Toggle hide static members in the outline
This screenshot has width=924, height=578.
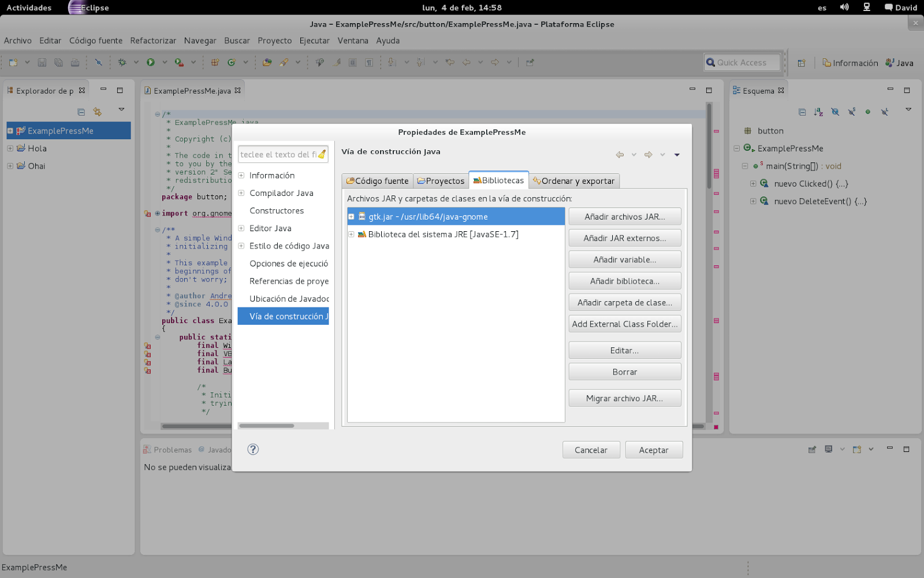(851, 112)
